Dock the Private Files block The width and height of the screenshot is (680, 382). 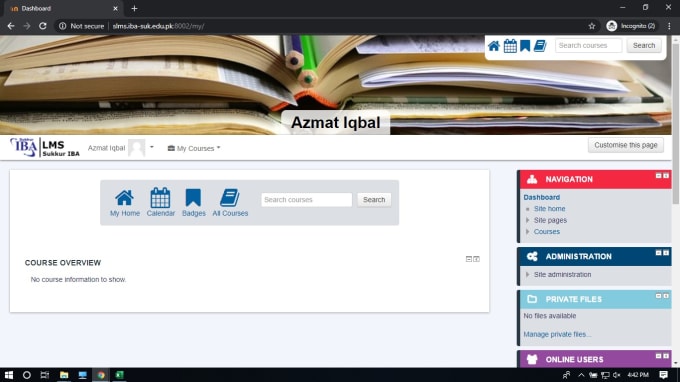(666, 296)
